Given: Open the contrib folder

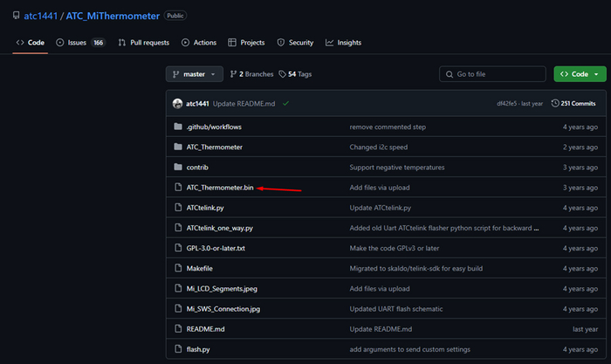Looking at the screenshot, I should [197, 168].
